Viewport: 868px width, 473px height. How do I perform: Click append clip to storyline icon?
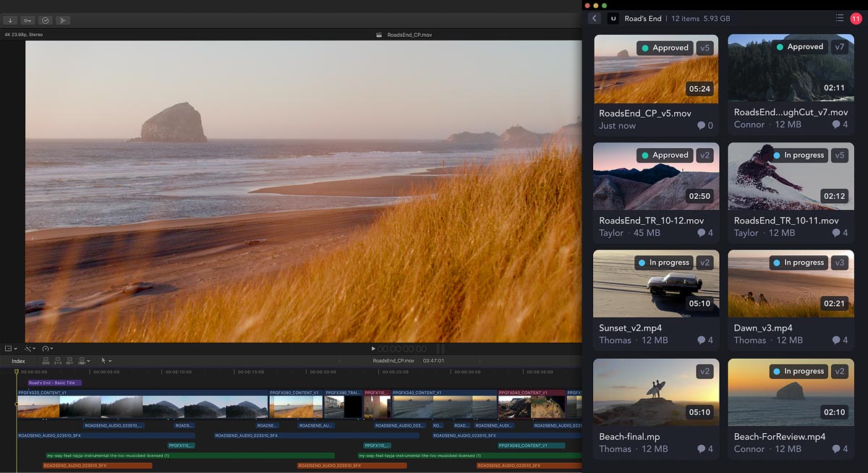click(x=70, y=360)
